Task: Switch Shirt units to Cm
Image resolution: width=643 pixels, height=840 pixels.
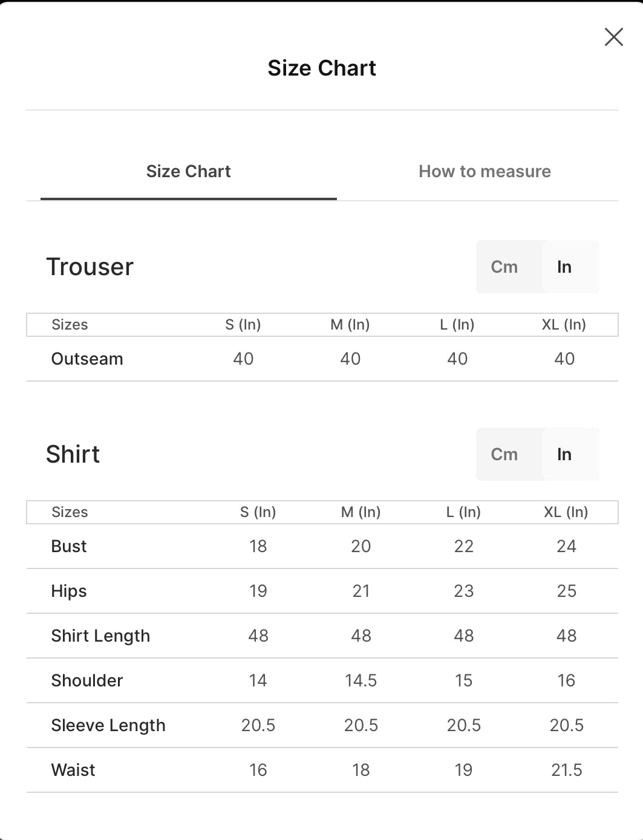Action: [x=504, y=454]
